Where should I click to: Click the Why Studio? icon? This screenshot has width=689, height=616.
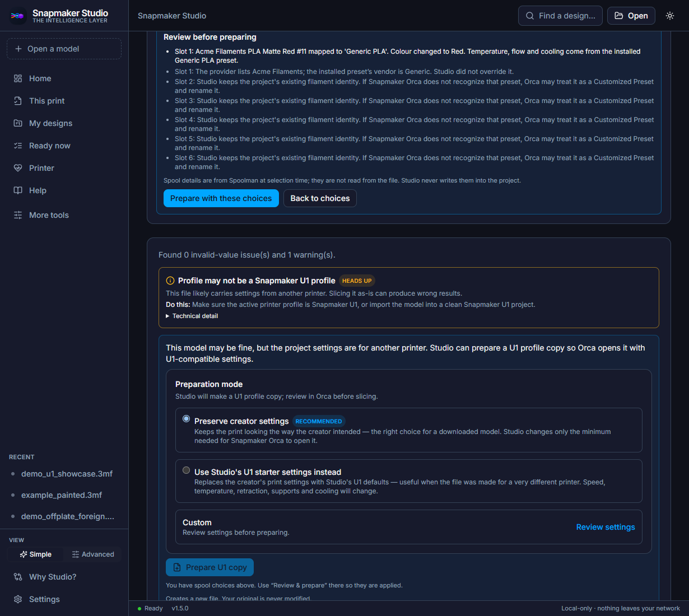[18, 577]
